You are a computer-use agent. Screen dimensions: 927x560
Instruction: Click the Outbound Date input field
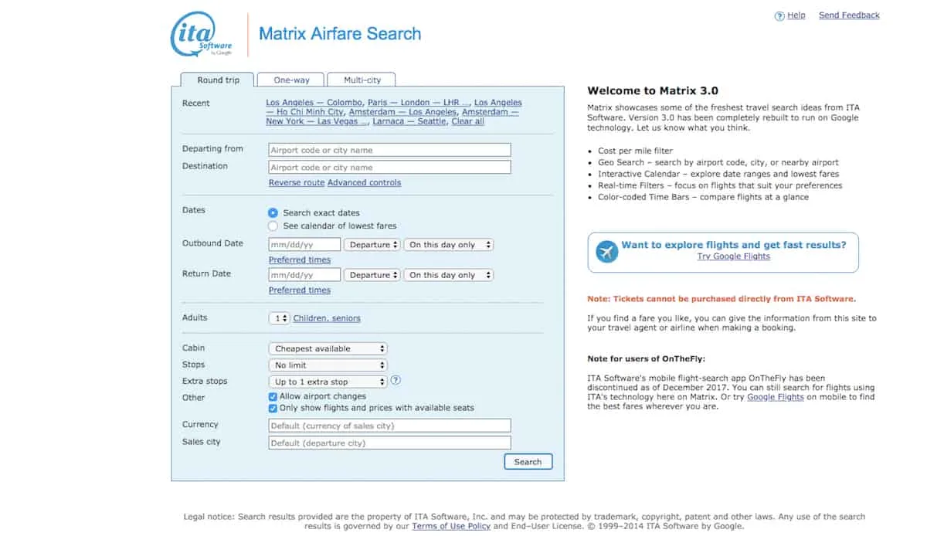[304, 245]
